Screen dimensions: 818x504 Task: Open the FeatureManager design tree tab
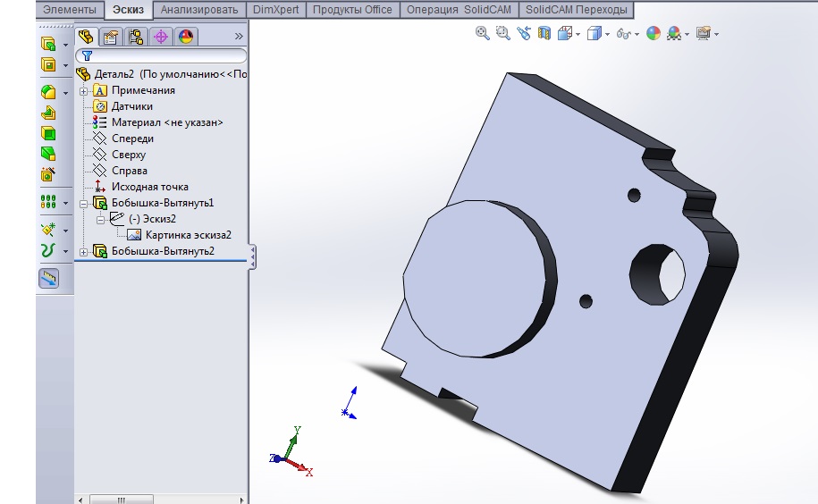point(86,37)
